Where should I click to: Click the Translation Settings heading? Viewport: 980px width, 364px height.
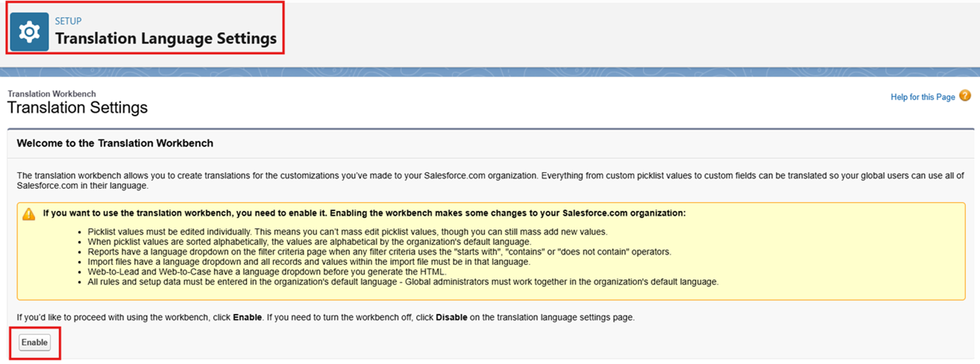(x=78, y=108)
